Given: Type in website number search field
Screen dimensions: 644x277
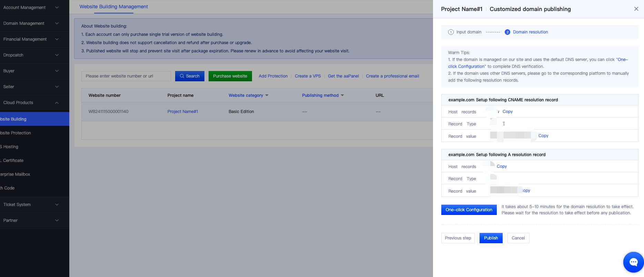Looking at the screenshot, I should [126, 76].
